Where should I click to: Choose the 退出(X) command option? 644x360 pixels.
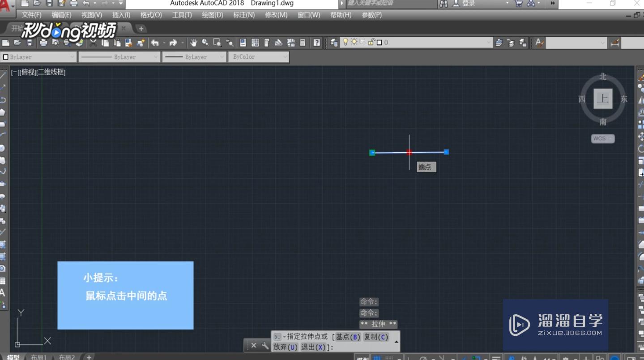pyautogui.click(x=313, y=347)
